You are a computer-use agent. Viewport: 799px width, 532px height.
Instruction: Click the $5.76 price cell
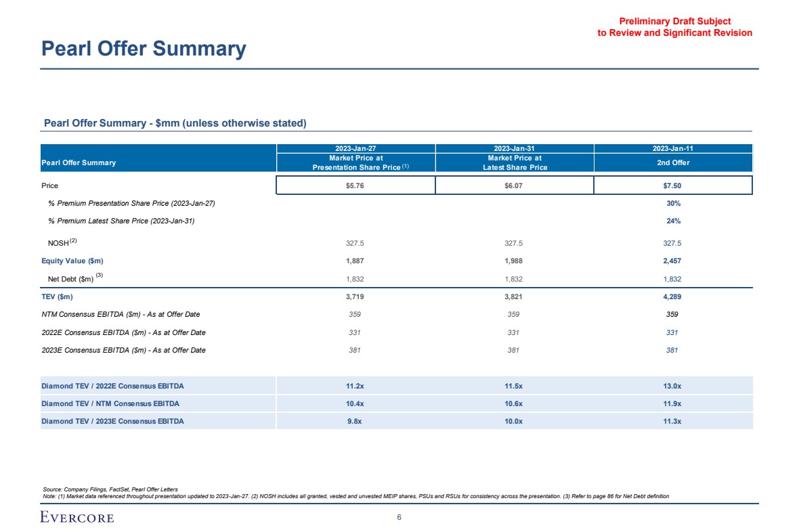click(355, 185)
